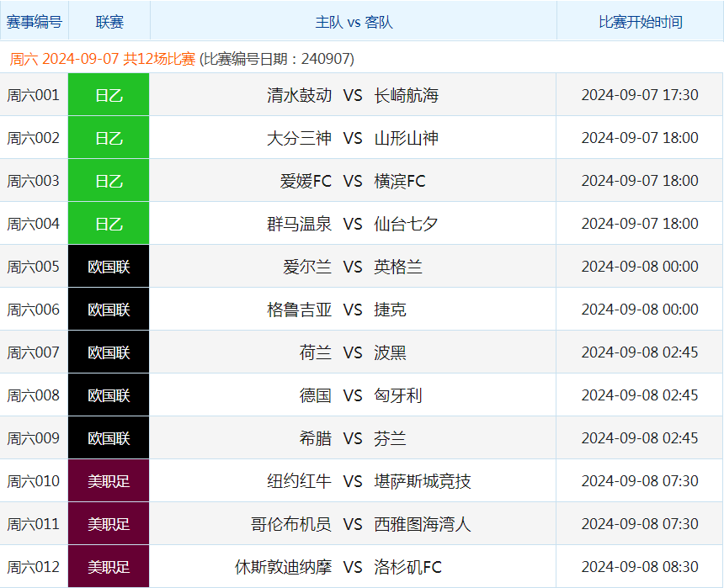The image size is (724, 588).
Task: Open team 横滨FC
Action: pos(400,181)
